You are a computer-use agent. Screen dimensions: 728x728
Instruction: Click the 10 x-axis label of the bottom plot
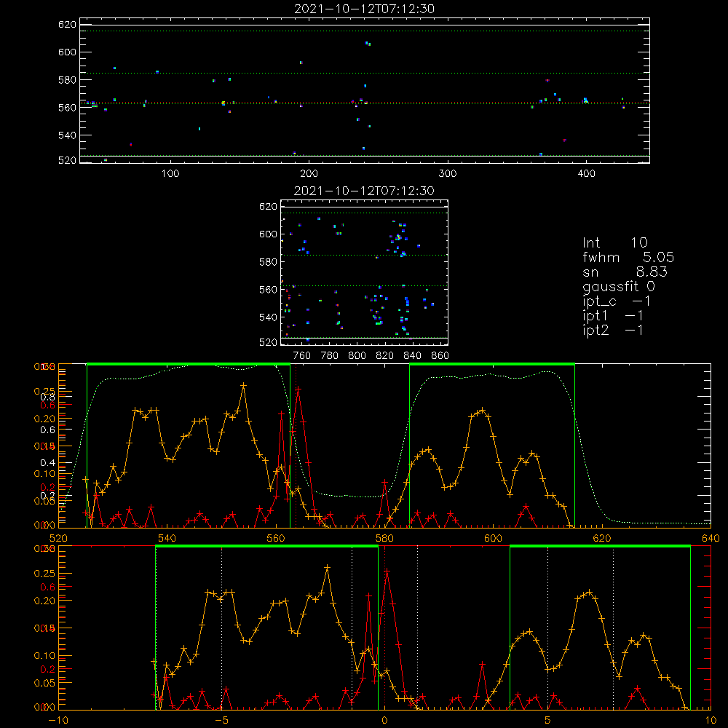[711, 721]
